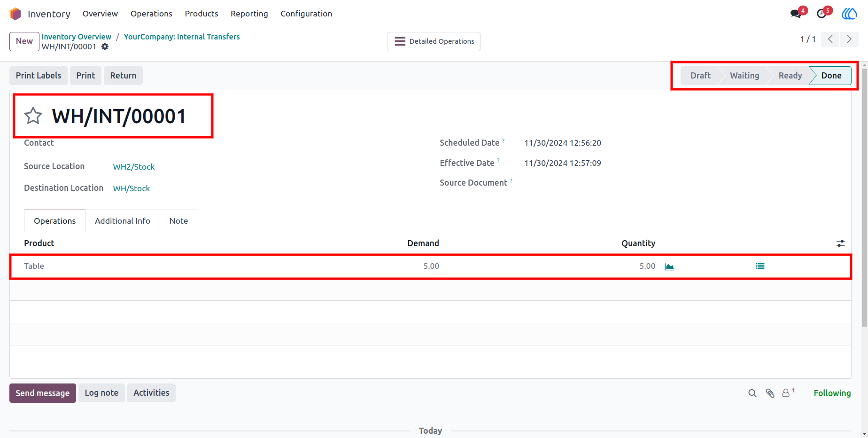Open forecast chart icon for Table
This screenshot has width=868, height=438.
point(669,266)
